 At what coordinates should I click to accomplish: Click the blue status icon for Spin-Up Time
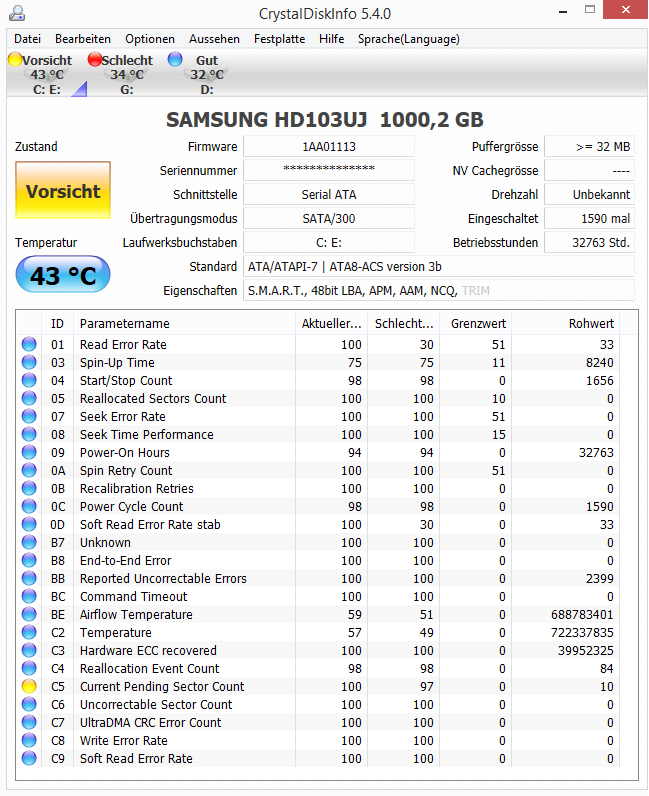(x=29, y=362)
